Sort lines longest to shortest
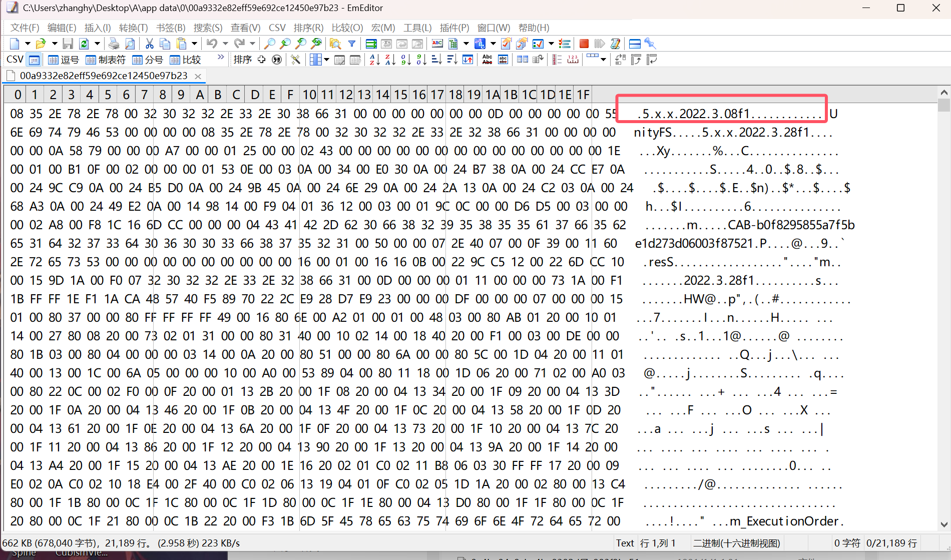The width and height of the screenshot is (951, 560). click(x=452, y=60)
